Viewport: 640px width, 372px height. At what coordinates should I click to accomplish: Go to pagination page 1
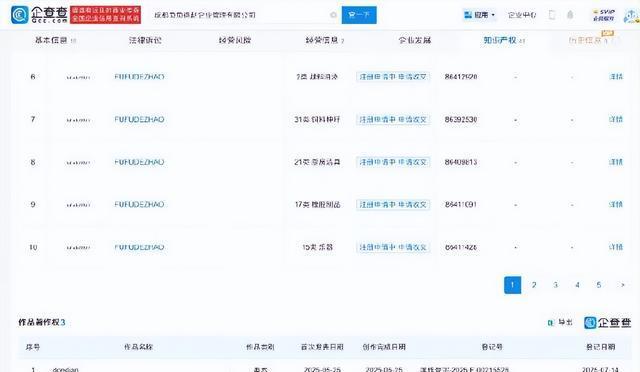pyautogui.click(x=512, y=285)
